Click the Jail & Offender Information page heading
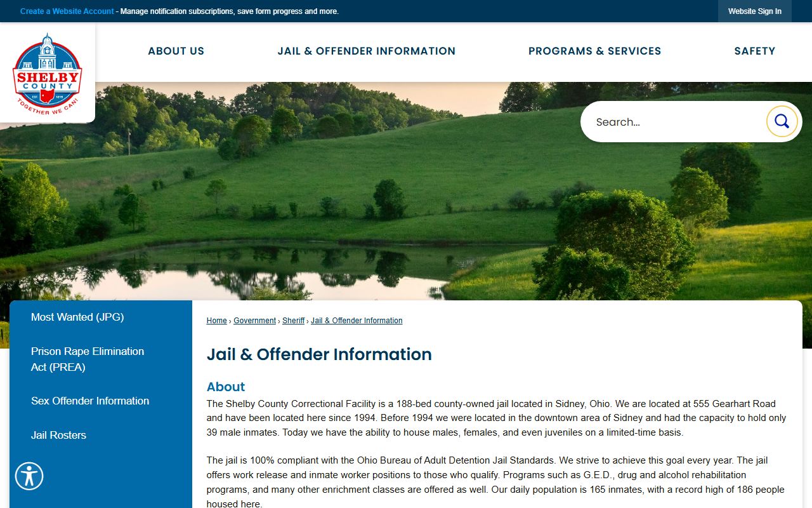812x508 pixels. tap(319, 354)
